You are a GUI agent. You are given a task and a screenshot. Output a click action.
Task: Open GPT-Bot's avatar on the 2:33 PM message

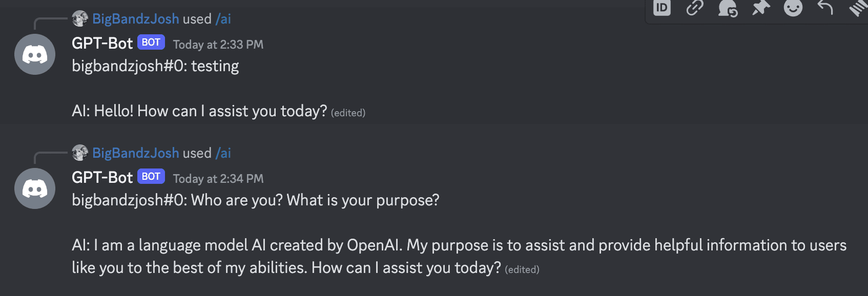pyautogui.click(x=34, y=54)
